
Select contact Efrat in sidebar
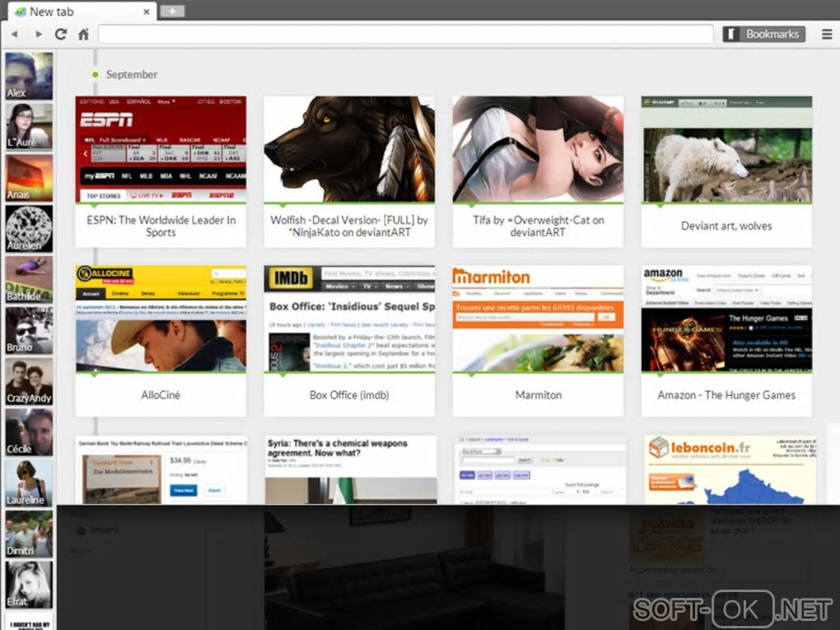(29, 585)
